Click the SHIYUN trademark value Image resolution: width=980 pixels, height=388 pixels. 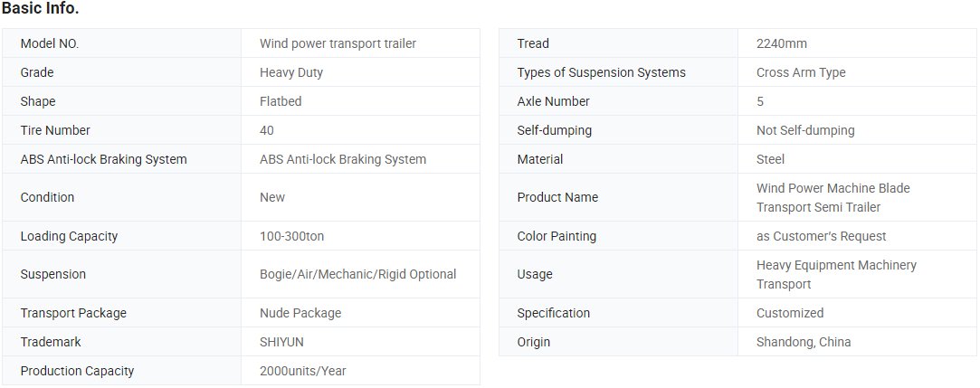[x=282, y=342]
